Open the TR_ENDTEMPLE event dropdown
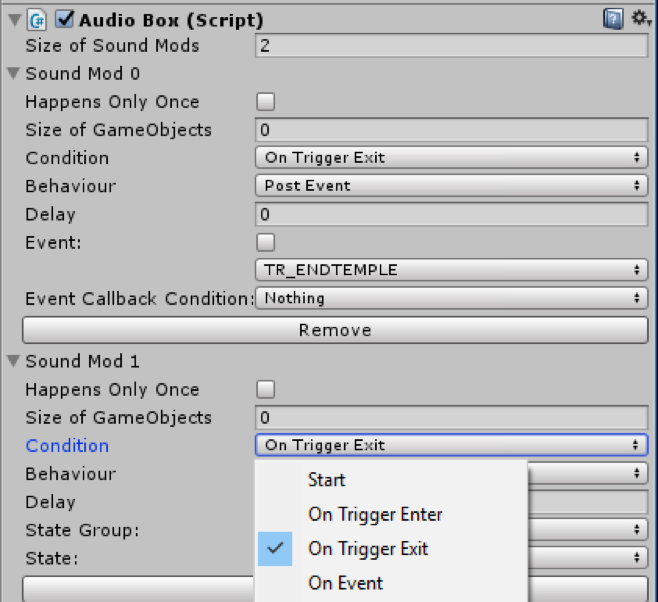 (x=452, y=270)
